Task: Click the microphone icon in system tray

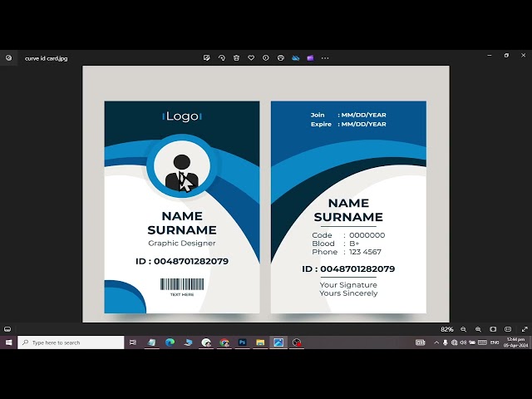Action: point(446,342)
